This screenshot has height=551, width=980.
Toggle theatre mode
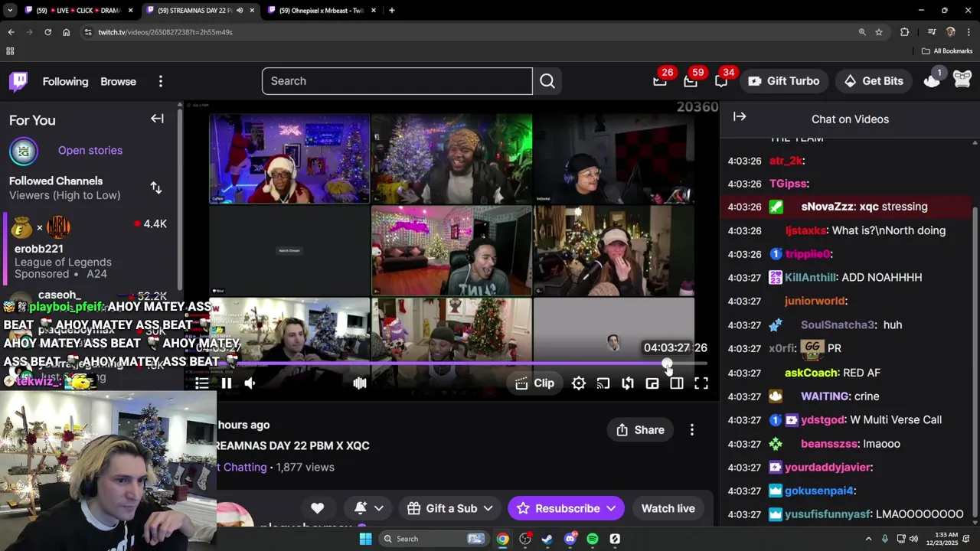coord(677,383)
